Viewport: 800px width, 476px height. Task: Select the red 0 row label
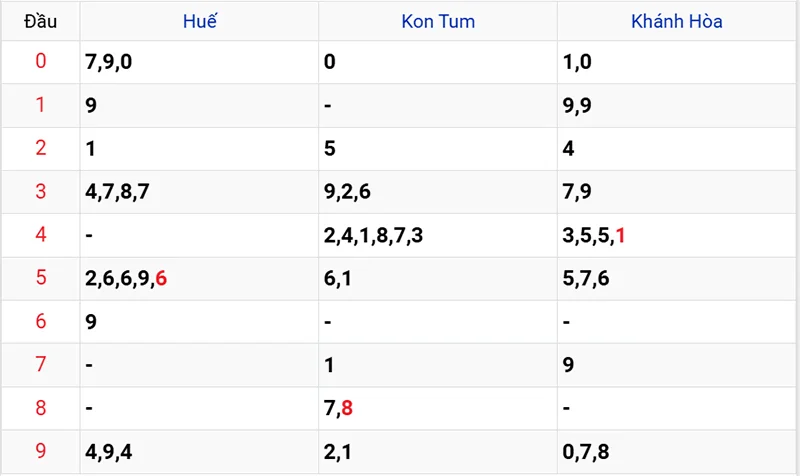pyautogui.click(x=40, y=62)
